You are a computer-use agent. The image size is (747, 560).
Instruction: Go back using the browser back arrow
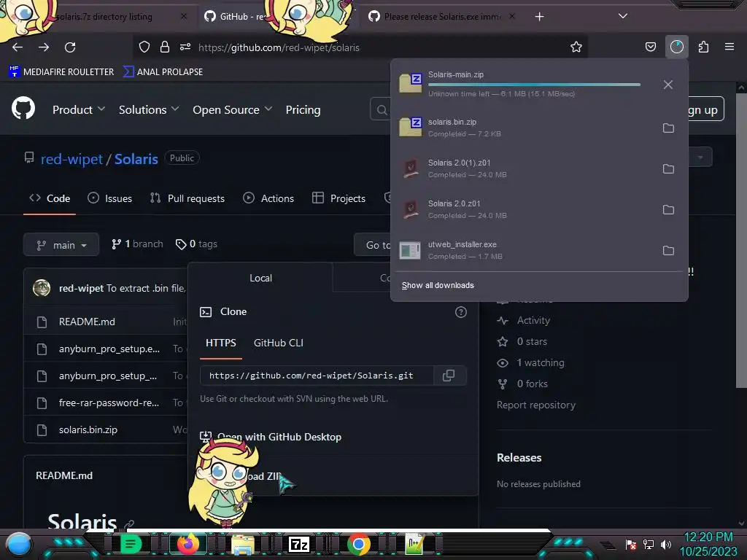(x=18, y=47)
